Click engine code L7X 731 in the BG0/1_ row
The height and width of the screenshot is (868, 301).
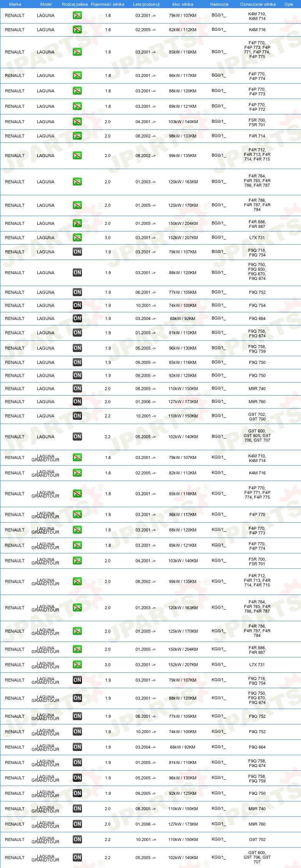click(257, 238)
